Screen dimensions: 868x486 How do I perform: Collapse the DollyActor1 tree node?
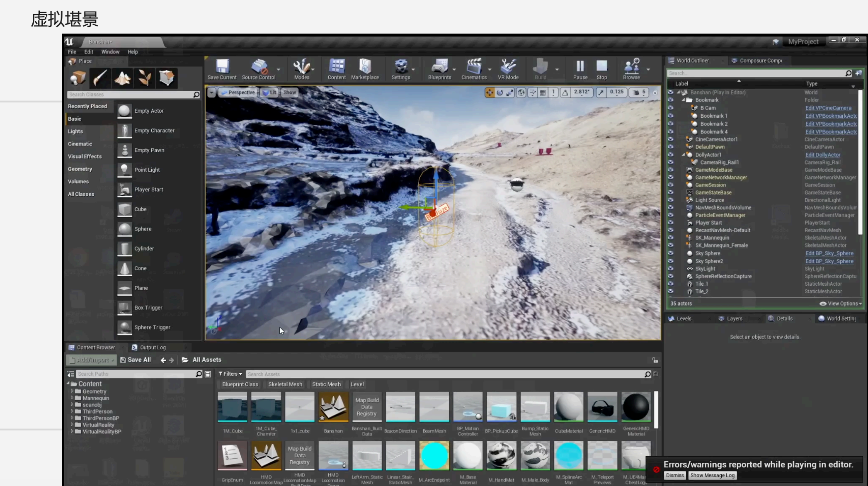[683, 155]
